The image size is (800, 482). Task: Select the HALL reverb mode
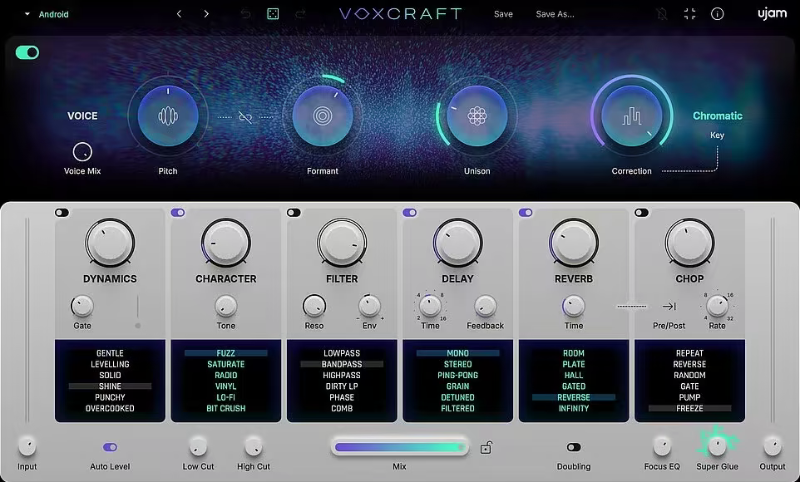tap(573, 375)
